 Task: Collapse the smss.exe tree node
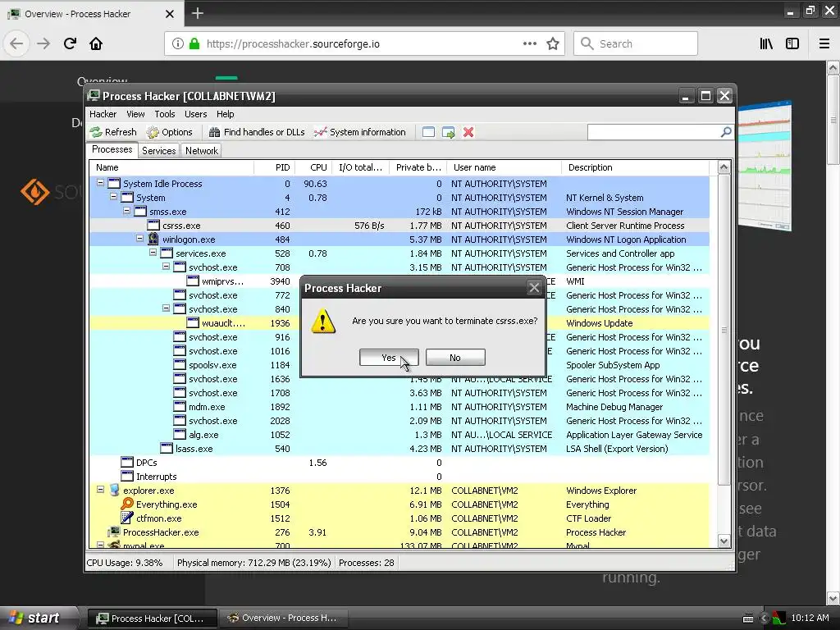[x=126, y=211]
